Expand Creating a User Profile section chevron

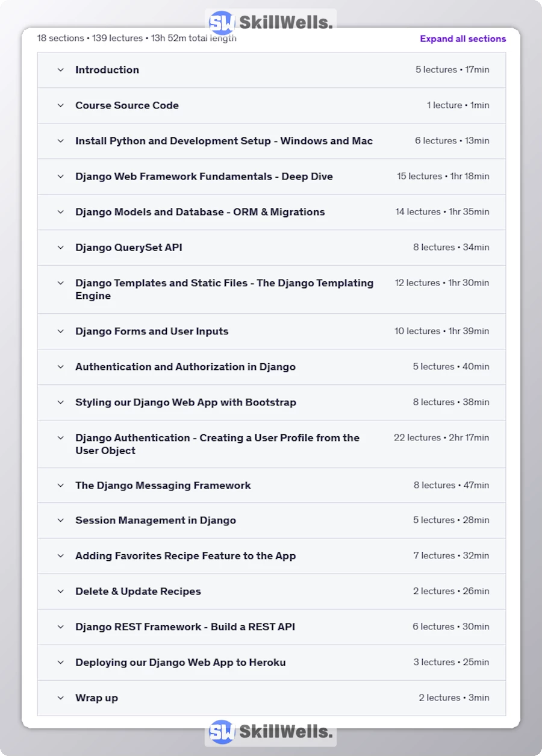tap(60, 438)
